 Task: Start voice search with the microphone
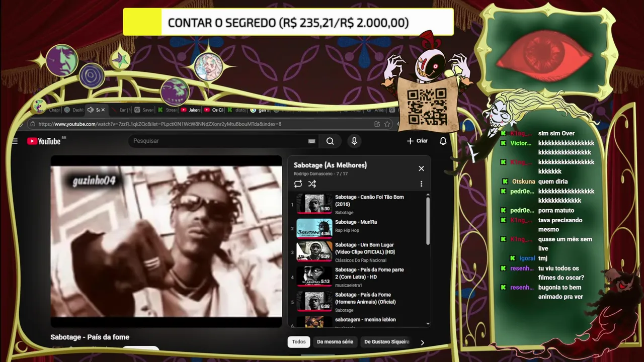pos(354,141)
